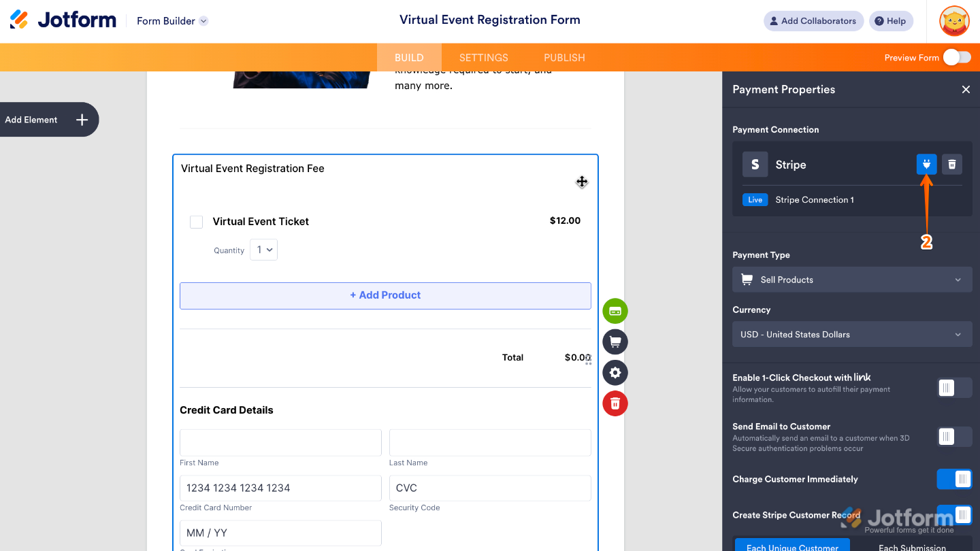Click the Stripe connection plug icon
The image size is (980, 551).
point(926,165)
